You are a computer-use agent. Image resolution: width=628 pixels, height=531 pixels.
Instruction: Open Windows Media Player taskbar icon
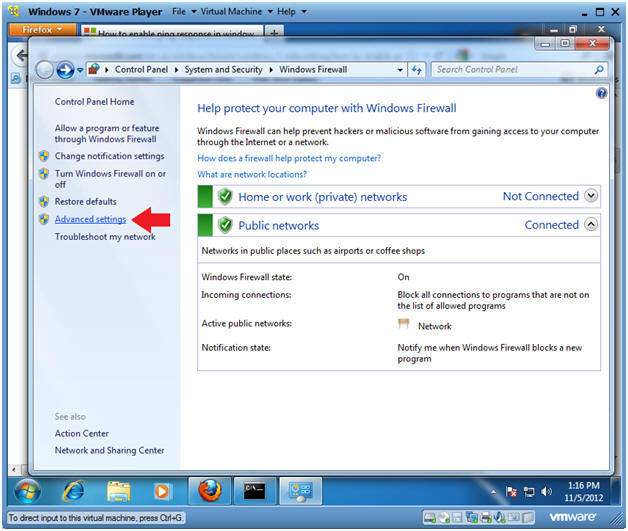tap(161, 491)
